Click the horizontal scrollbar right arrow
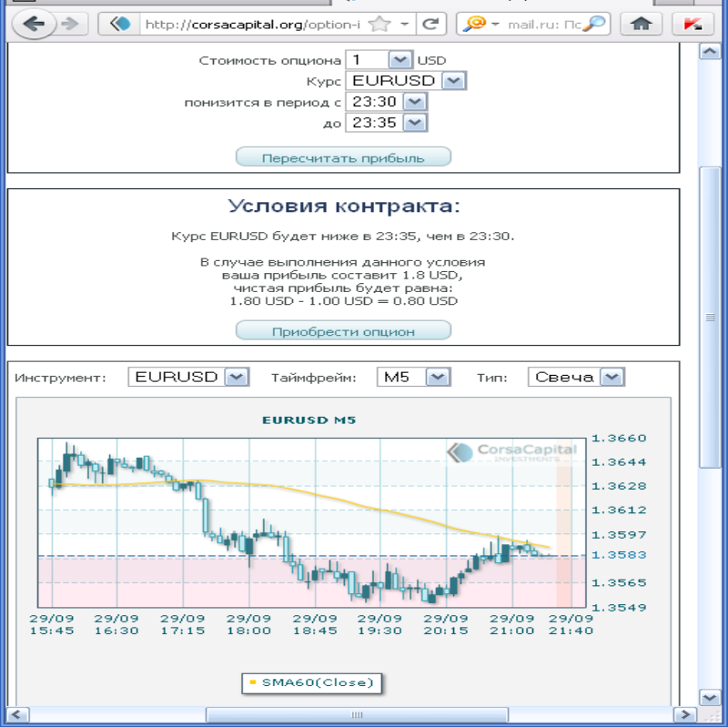 [x=685, y=714]
